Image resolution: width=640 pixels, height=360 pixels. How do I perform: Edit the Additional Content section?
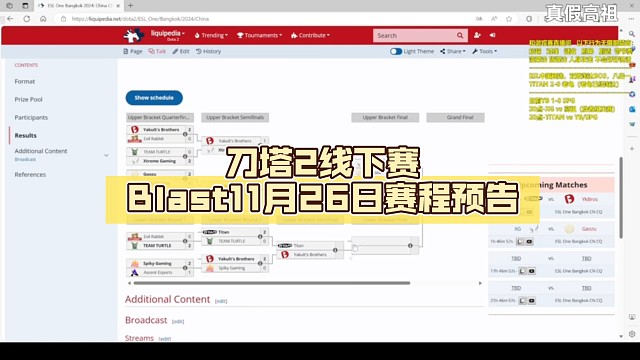click(221, 301)
